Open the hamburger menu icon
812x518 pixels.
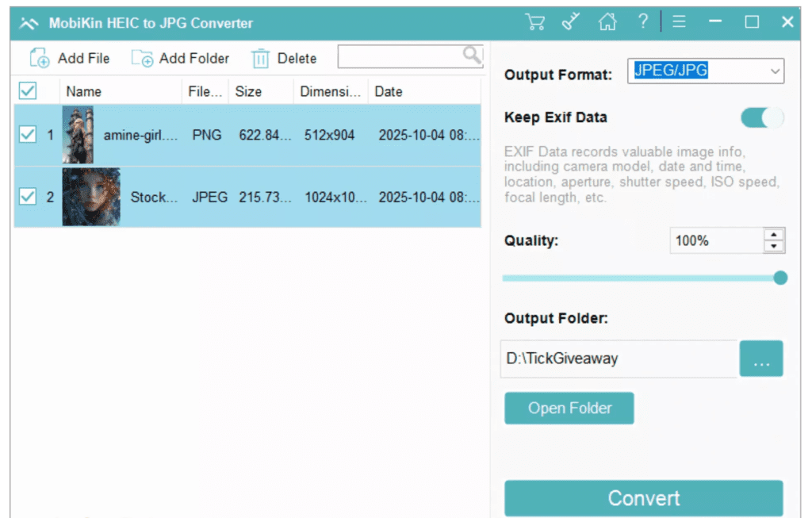(678, 23)
